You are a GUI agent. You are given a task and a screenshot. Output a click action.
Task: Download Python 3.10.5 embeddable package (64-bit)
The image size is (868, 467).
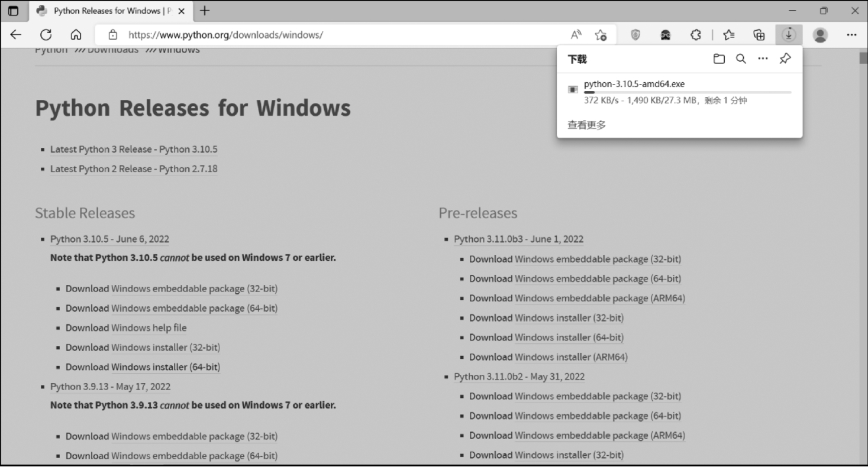pyautogui.click(x=194, y=309)
